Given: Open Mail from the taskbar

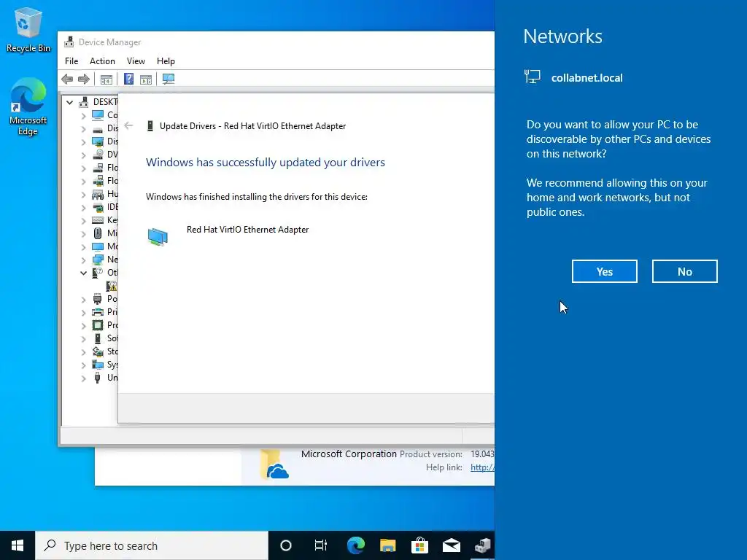Looking at the screenshot, I should tap(451, 545).
